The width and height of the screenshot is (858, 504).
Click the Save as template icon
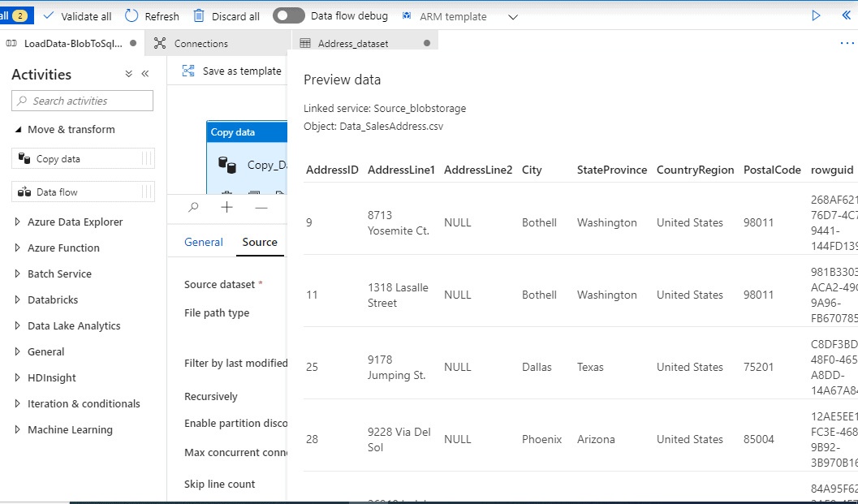tap(188, 71)
